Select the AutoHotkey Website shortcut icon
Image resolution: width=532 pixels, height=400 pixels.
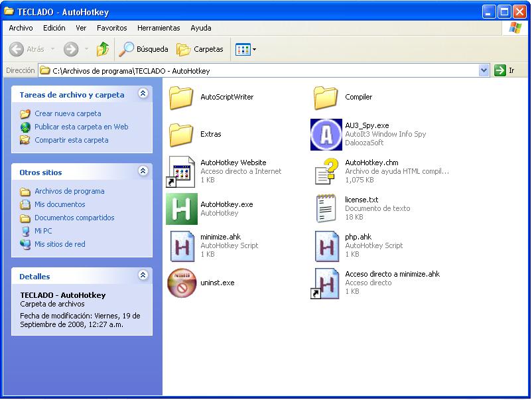[181, 172]
